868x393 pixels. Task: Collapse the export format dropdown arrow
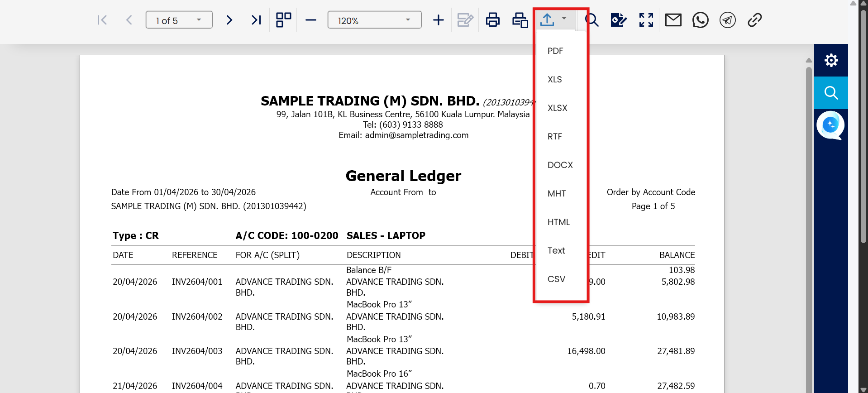[x=564, y=19]
